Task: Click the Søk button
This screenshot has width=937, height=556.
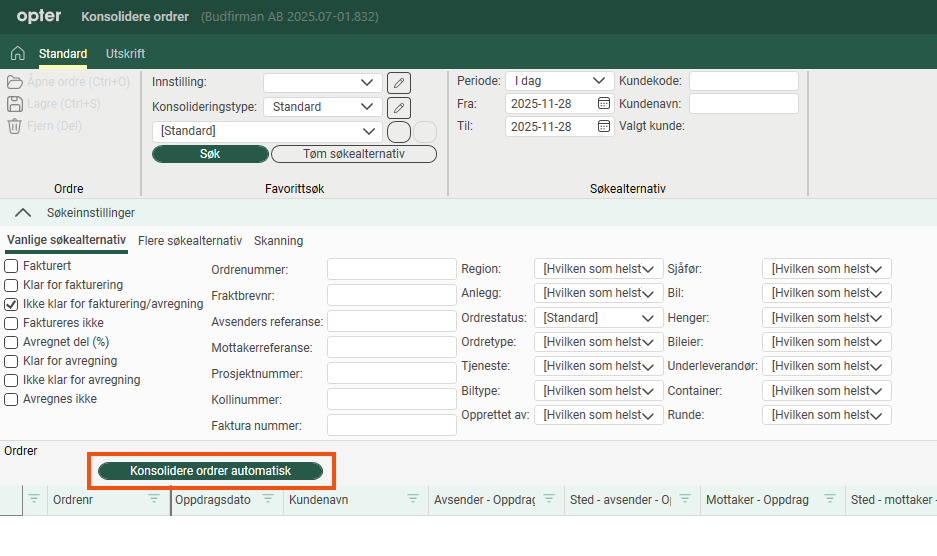Action: 210,154
